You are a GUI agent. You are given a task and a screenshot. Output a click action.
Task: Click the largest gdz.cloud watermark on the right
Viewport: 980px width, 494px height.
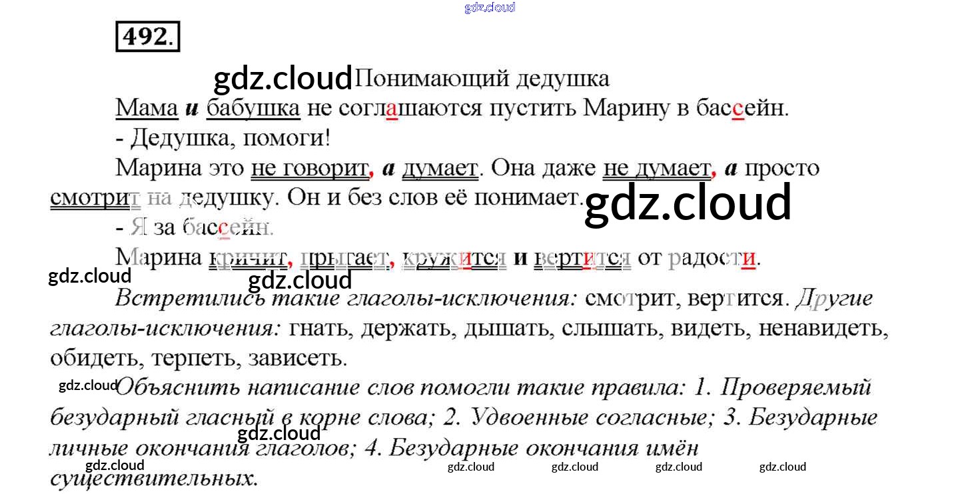(688, 202)
